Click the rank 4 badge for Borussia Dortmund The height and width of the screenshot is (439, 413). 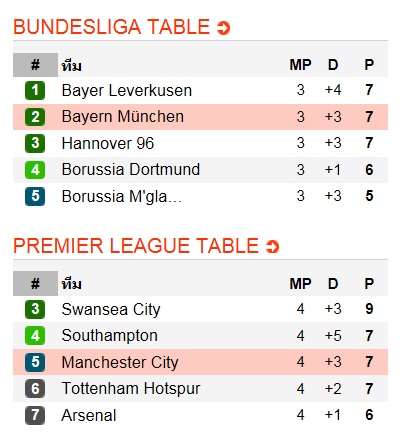[x=35, y=170]
